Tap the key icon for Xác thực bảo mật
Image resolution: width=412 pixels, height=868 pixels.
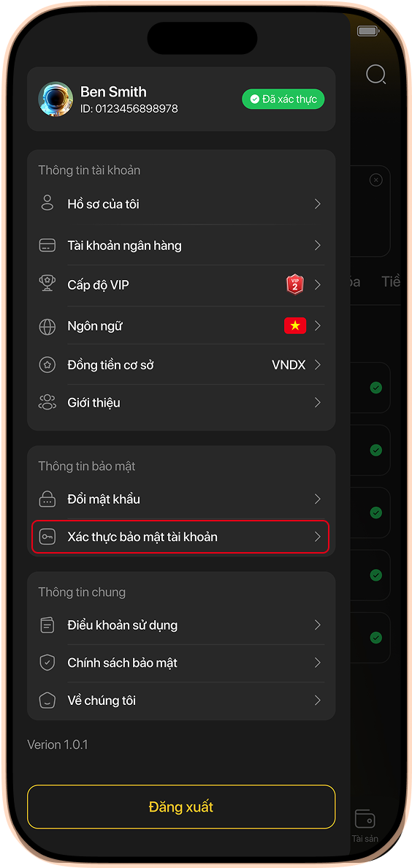[47, 537]
